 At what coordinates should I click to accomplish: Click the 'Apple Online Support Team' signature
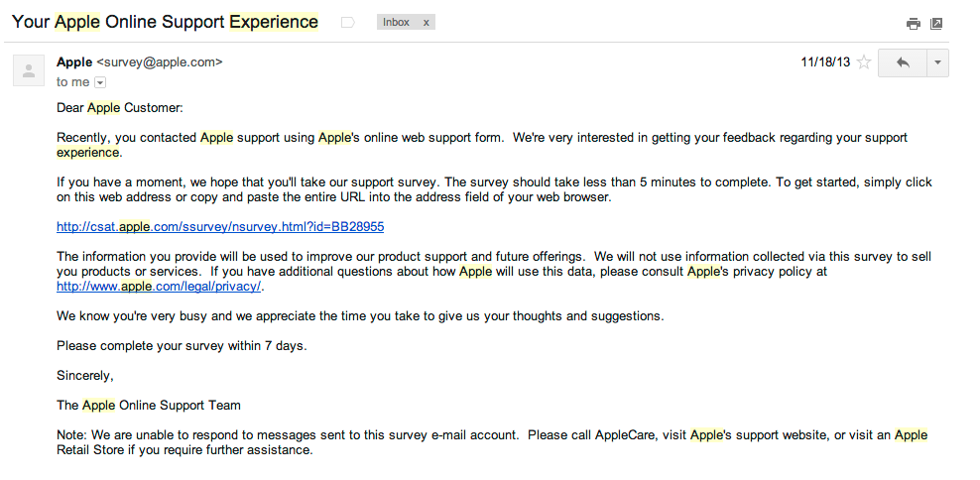tap(149, 405)
